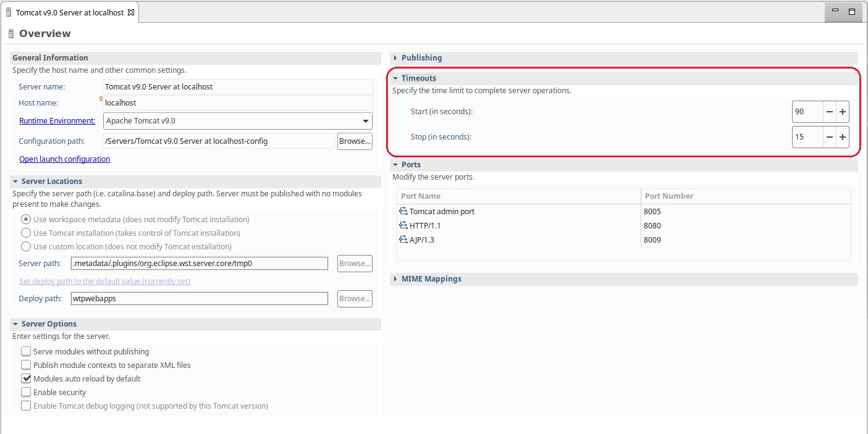Click the server icon beside Overview heading
The width and height of the screenshot is (868, 434).
11,33
